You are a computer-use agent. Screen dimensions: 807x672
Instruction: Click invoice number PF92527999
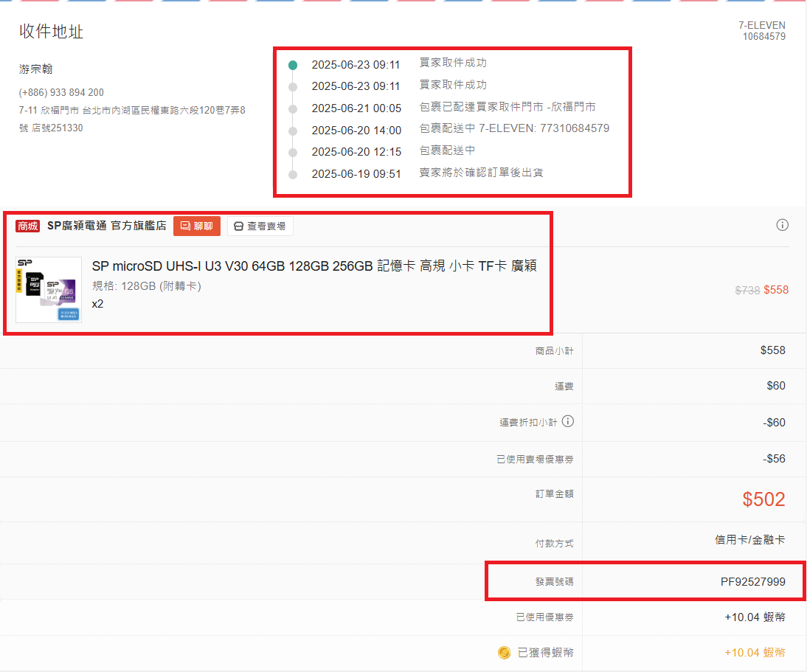tap(752, 582)
